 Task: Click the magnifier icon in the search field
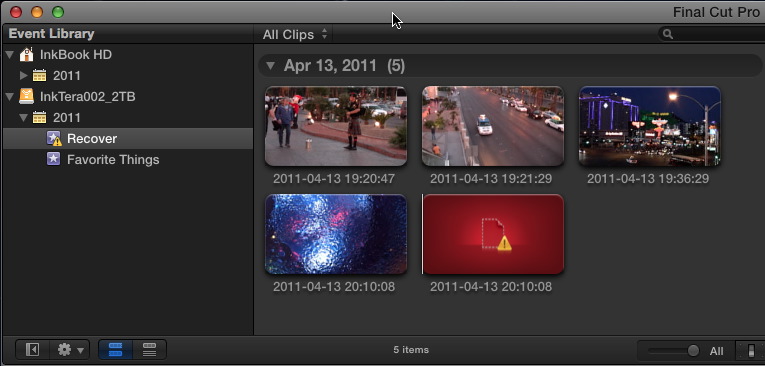click(668, 34)
